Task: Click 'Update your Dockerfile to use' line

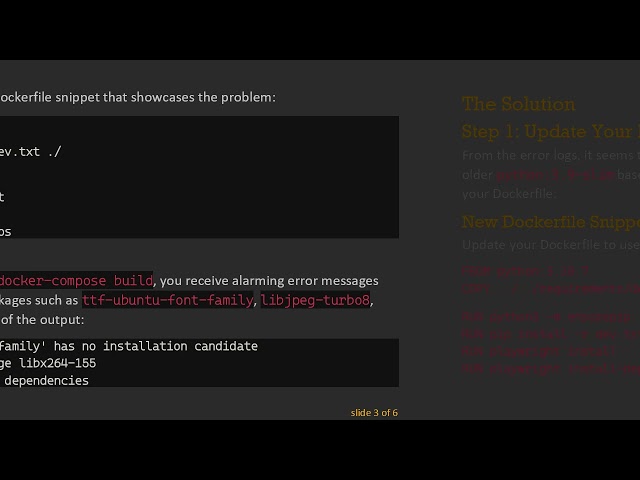Action: coord(551,244)
